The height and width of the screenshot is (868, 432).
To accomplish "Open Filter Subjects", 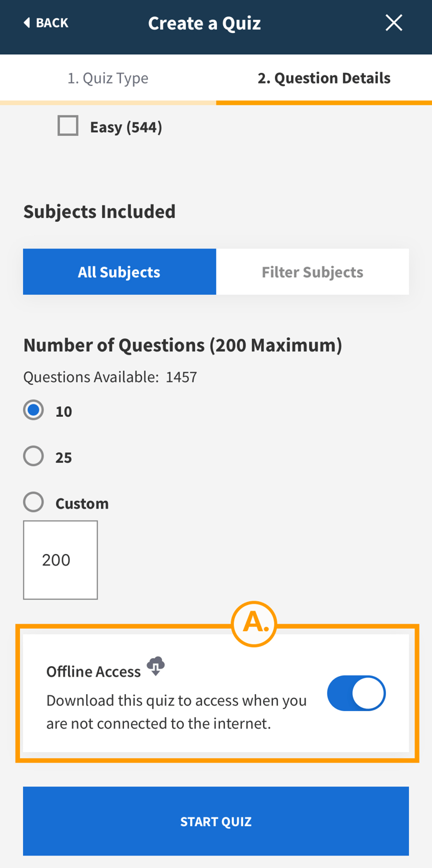I will point(312,271).
